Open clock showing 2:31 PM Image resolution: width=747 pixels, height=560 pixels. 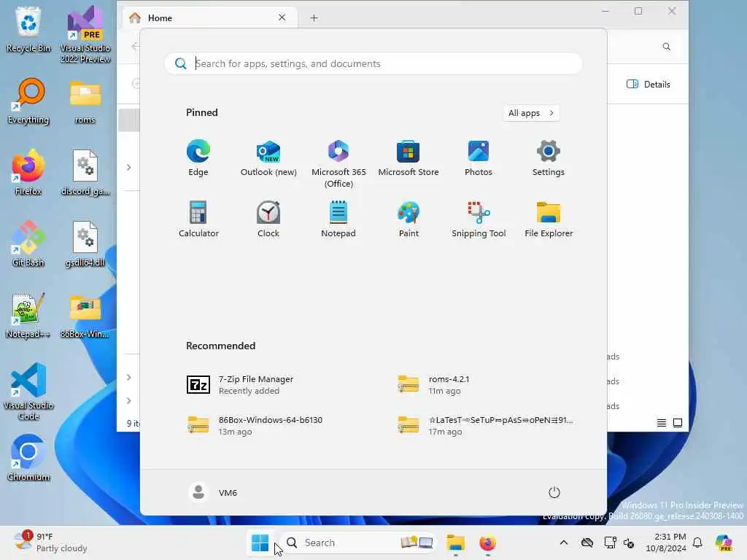(x=665, y=542)
